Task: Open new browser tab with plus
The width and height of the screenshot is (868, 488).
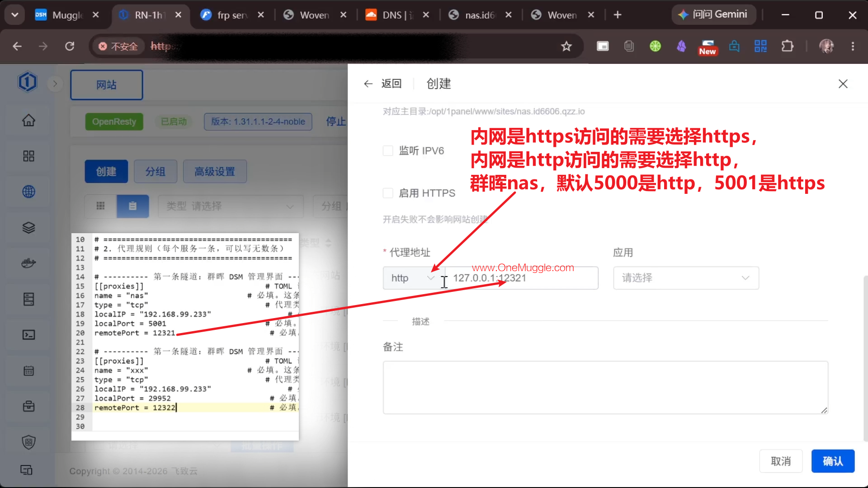Action: point(617,15)
